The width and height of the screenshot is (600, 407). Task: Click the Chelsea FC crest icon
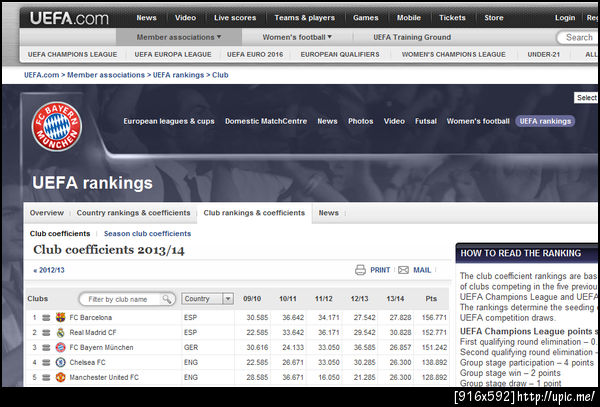[x=60, y=362]
